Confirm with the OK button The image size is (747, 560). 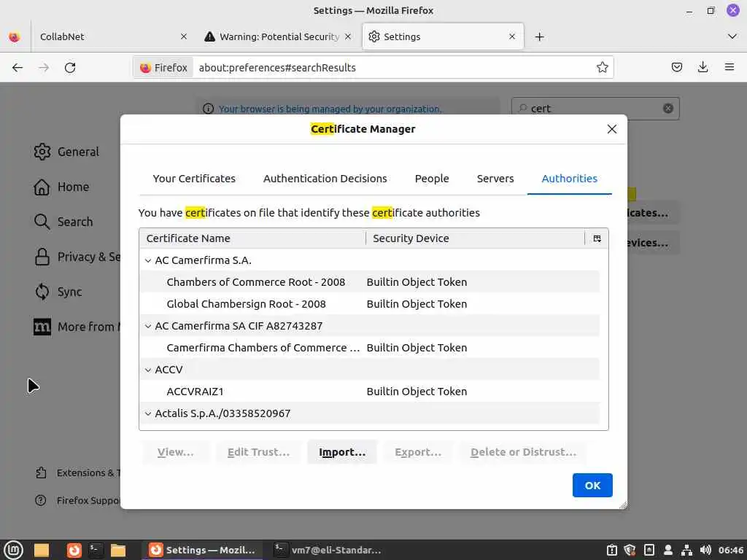pyautogui.click(x=592, y=485)
